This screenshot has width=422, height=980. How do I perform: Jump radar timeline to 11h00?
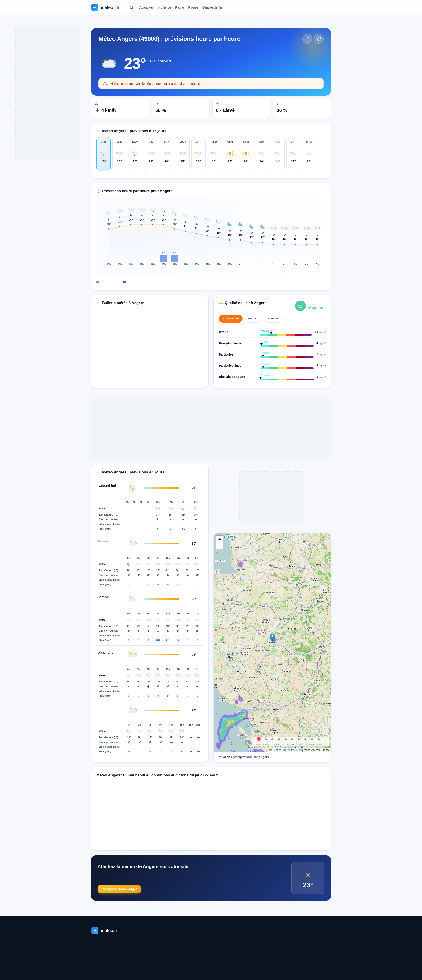coord(272,740)
